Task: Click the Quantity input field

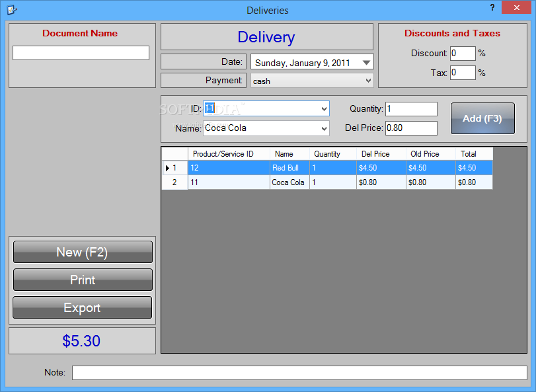Action: point(411,109)
